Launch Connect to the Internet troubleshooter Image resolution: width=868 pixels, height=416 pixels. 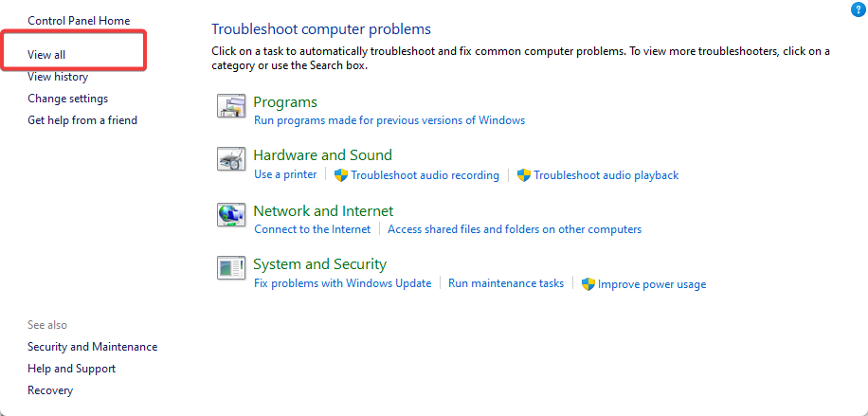[313, 229]
